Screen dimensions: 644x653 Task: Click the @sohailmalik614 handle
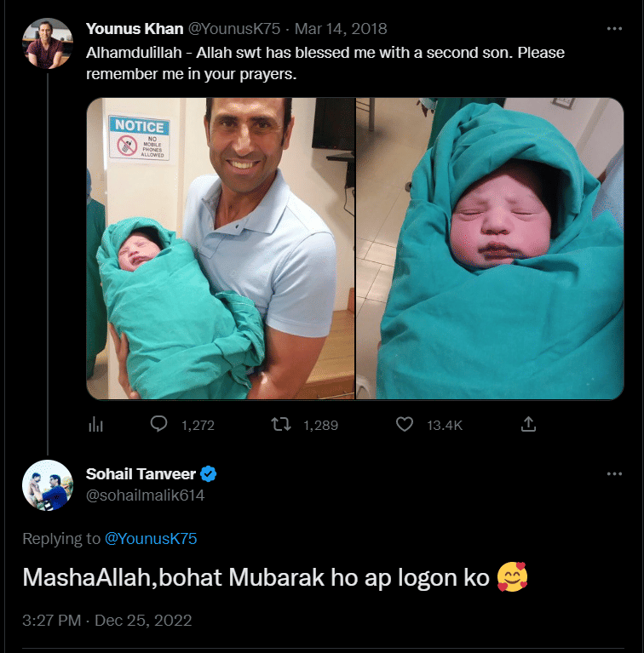point(145,495)
